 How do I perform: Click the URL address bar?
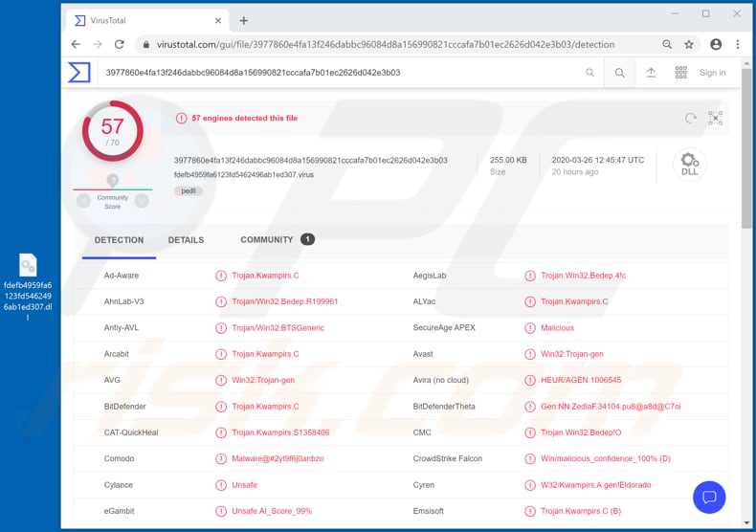click(386, 44)
